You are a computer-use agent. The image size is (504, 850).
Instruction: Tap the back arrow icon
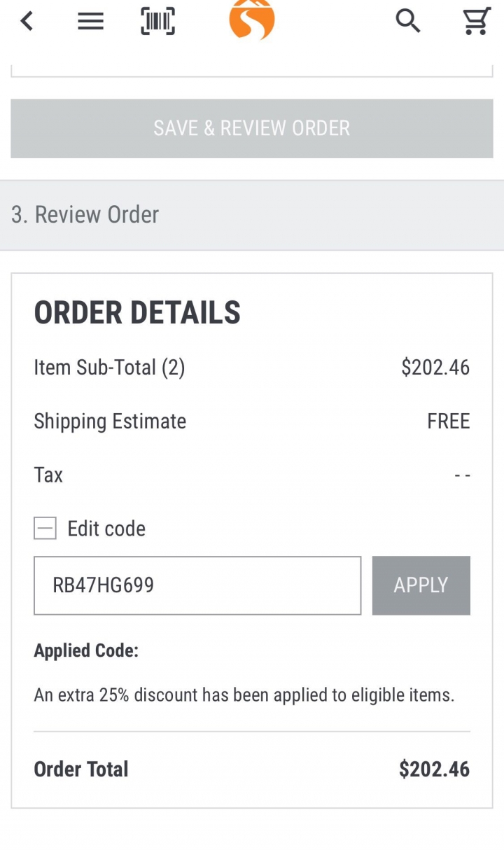(27, 21)
